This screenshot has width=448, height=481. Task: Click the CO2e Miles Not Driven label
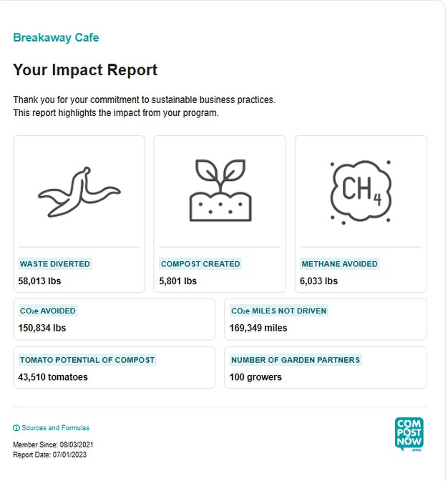point(278,311)
